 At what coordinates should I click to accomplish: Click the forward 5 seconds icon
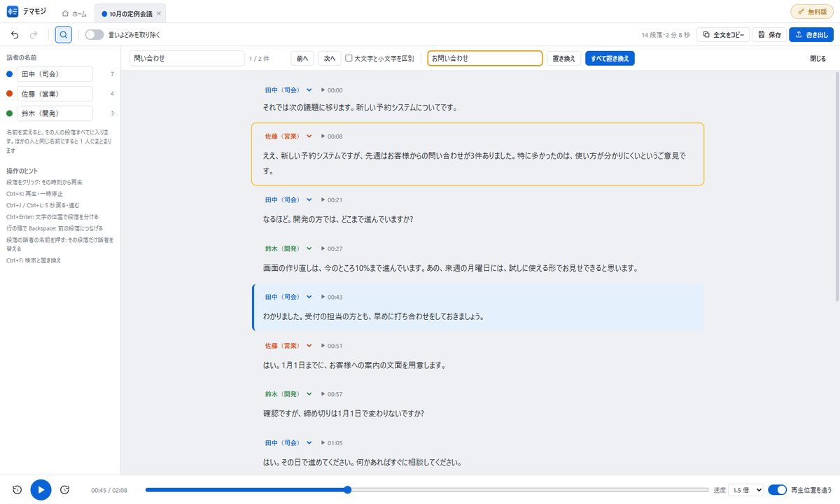pos(65,490)
